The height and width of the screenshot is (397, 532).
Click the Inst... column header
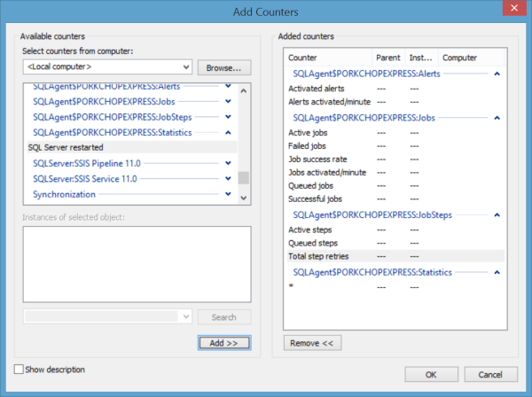point(422,58)
